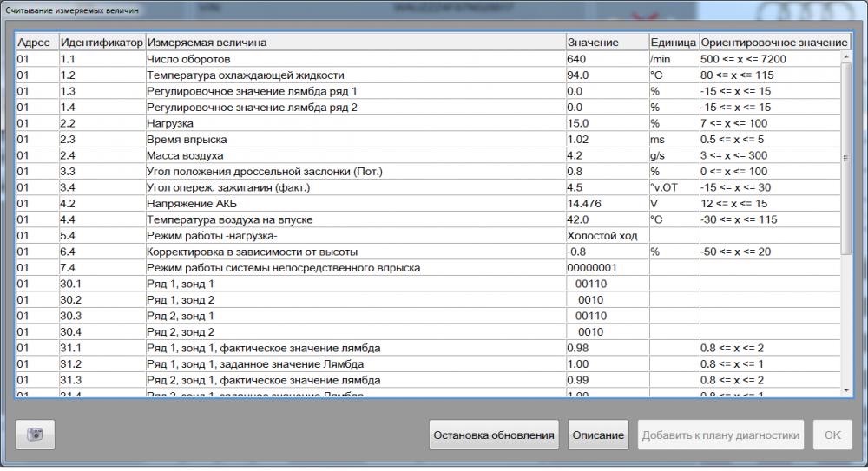Click the value 1.02 cell

[x=608, y=139]
